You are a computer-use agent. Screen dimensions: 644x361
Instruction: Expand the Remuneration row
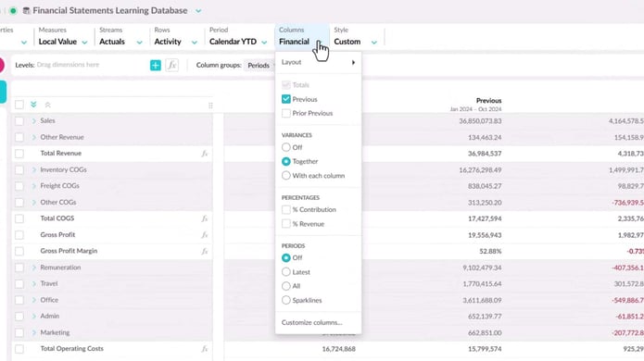34,268
